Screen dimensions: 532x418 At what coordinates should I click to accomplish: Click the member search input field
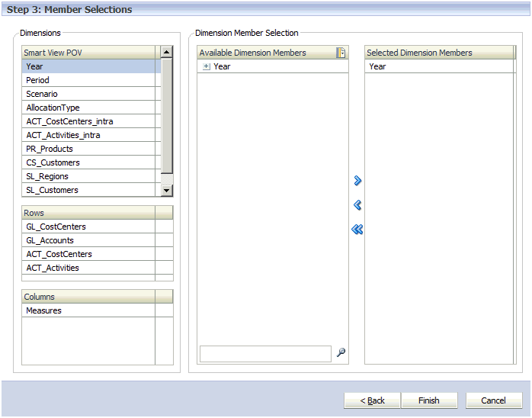point(265,354)
